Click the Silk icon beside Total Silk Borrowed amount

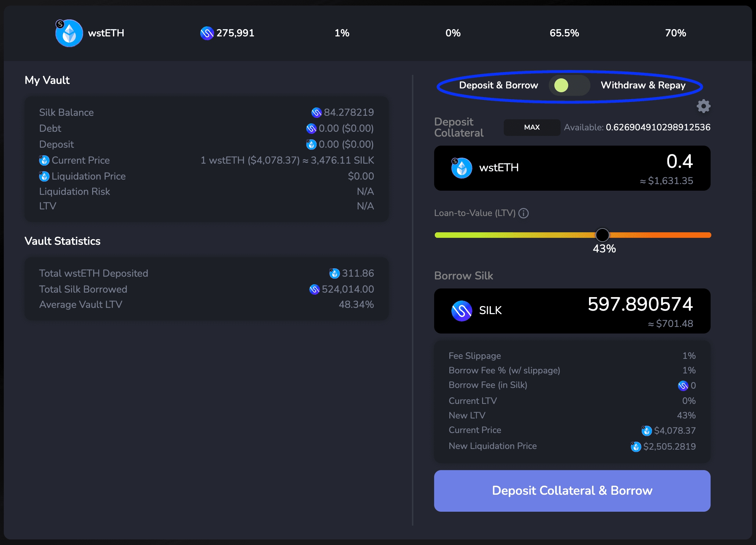pyautogui.click(x=314, y=289)
